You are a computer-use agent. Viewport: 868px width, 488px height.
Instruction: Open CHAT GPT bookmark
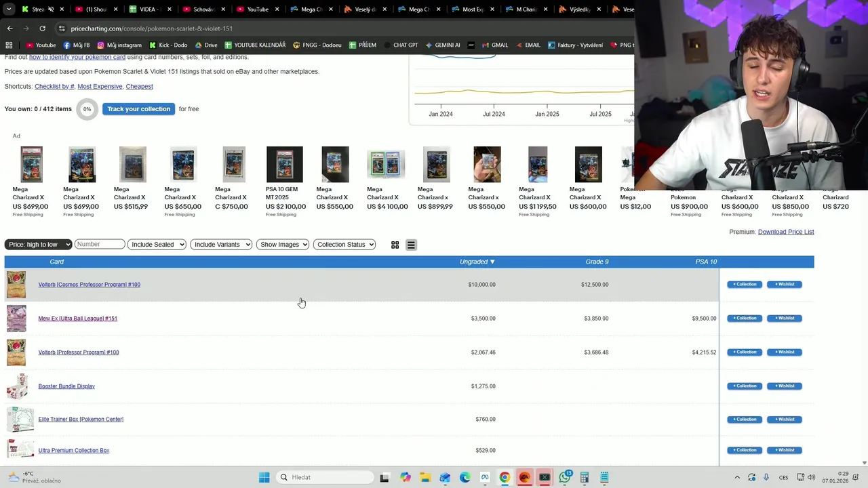(401, 45)
